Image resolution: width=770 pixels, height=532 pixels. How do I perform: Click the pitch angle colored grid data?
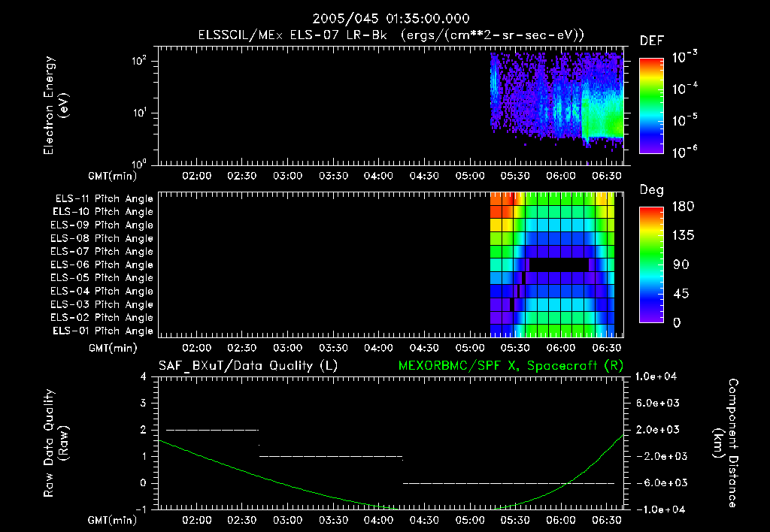[553, 264]
